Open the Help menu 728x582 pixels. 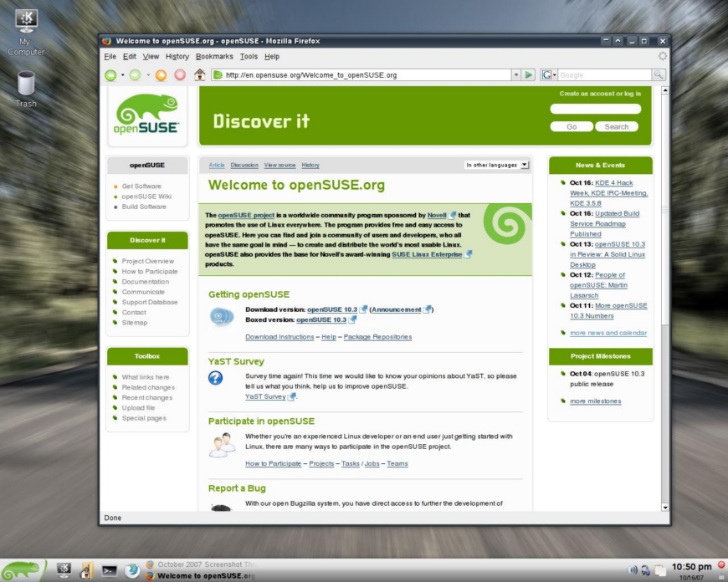coord(272,56)
